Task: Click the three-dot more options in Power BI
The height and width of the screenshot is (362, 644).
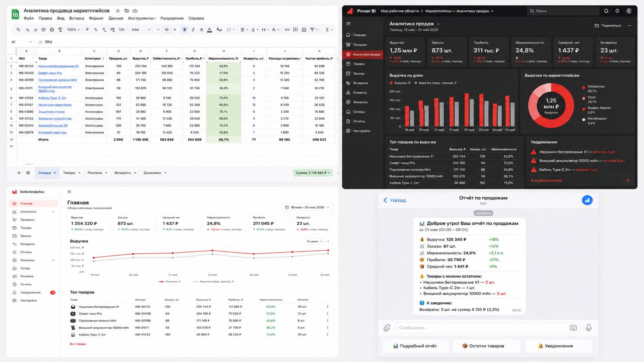Action: tap(629, 26)
